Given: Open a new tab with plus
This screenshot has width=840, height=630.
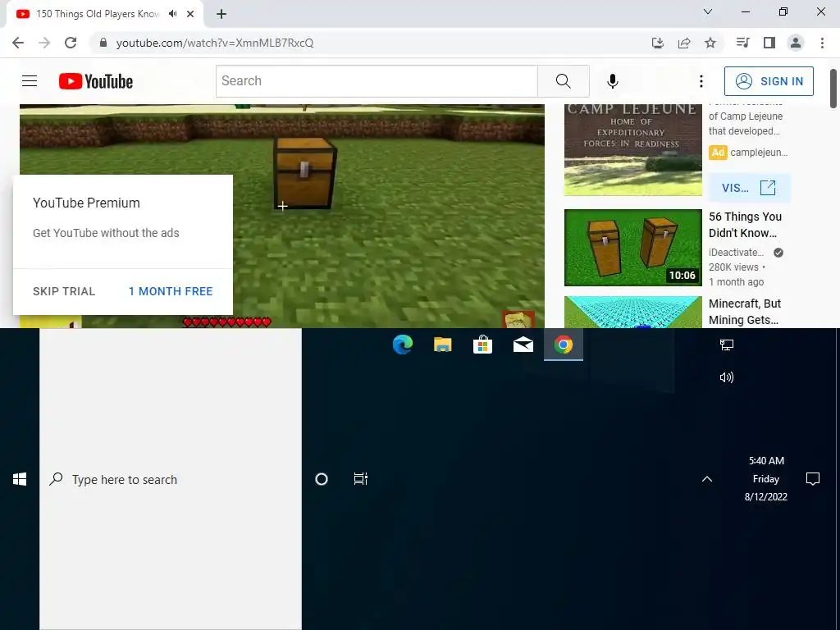Looking at the screenshot, I should (x=221, y=14).
